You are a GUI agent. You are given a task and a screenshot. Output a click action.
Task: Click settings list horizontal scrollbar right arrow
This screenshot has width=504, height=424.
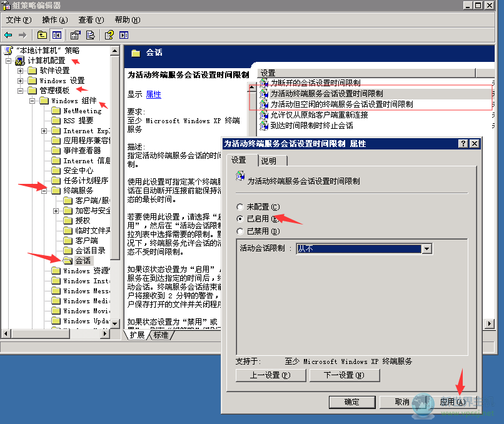[490, 323]
